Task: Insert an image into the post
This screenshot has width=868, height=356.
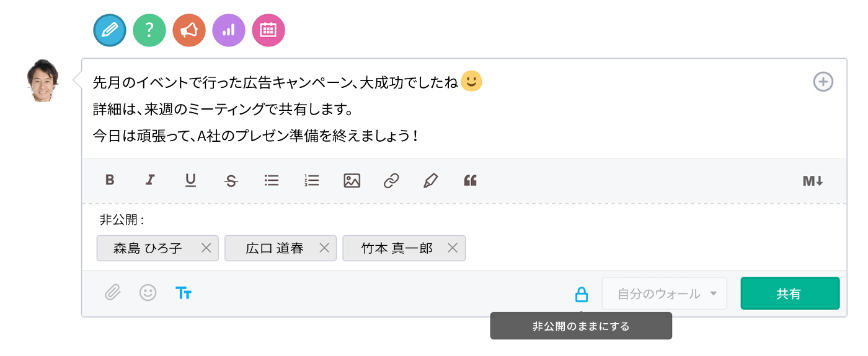Action: 352,180
